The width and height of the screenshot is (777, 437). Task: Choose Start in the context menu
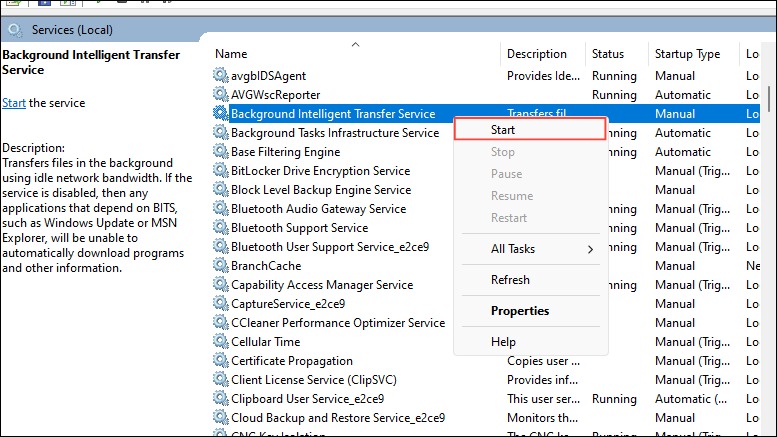tap(530, 129)
